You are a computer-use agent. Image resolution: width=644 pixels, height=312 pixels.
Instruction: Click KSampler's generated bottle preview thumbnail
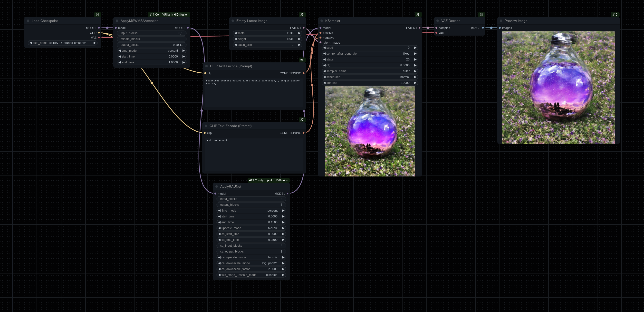coord(370,131)
